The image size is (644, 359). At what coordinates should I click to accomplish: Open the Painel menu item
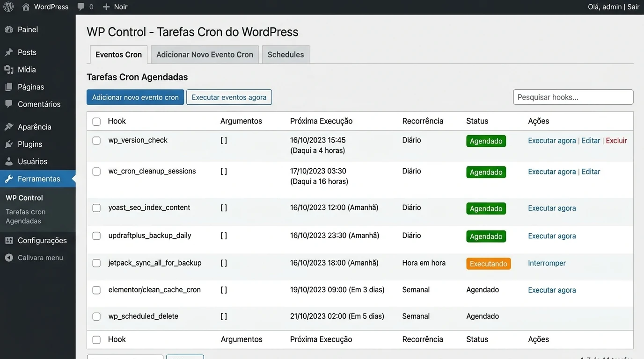click(x=37, y=29)
